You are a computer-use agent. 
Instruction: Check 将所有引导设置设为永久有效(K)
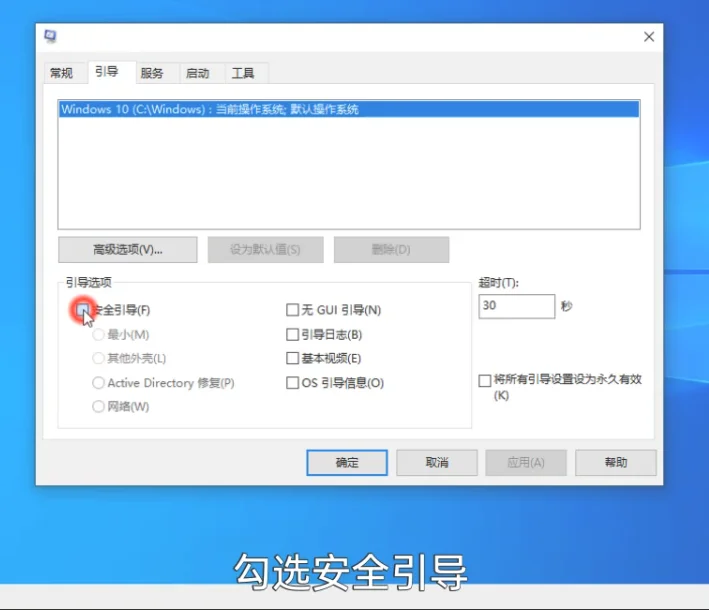coord(485,381)
